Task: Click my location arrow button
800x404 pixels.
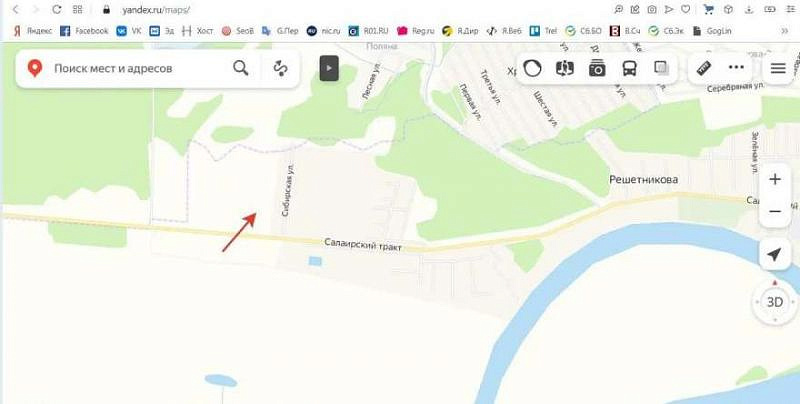Action: pyautogui.click(x=774, y=255)
